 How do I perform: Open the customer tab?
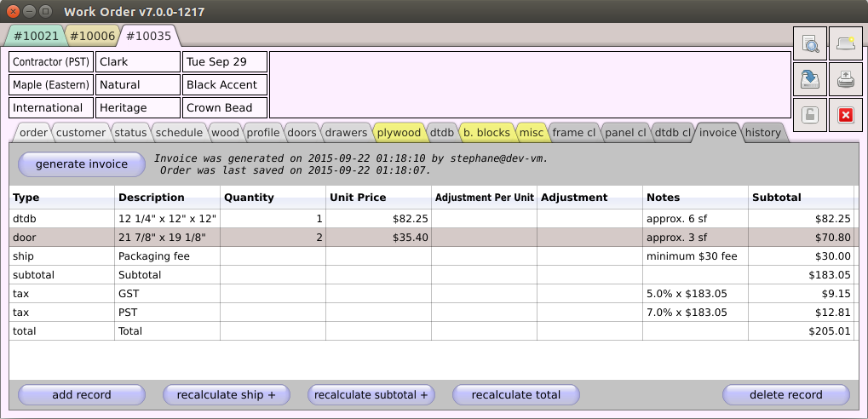click(81, 132)
